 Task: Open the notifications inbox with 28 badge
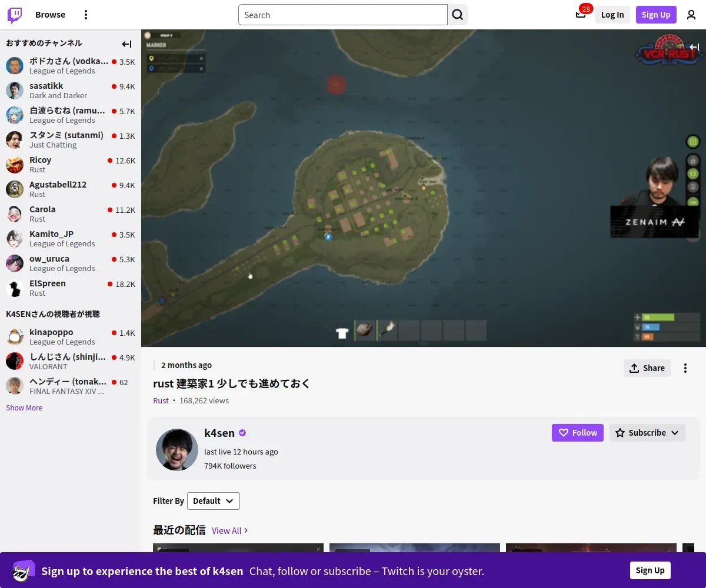pos(581,15)
